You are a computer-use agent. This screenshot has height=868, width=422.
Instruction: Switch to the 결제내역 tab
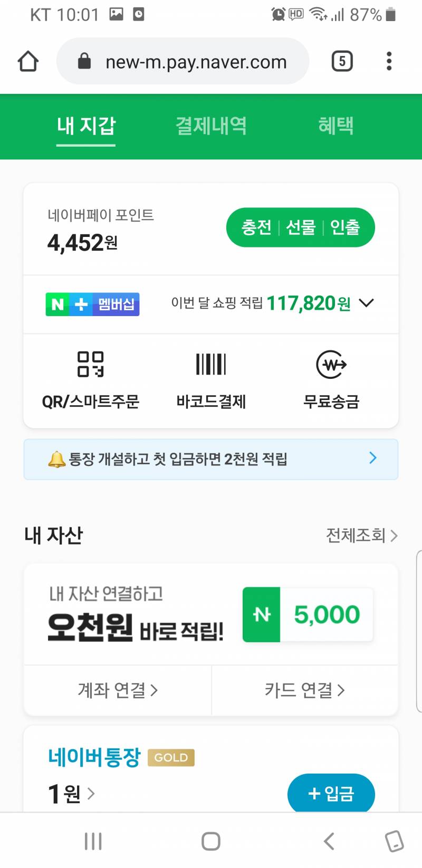click(x=211, y=126)
